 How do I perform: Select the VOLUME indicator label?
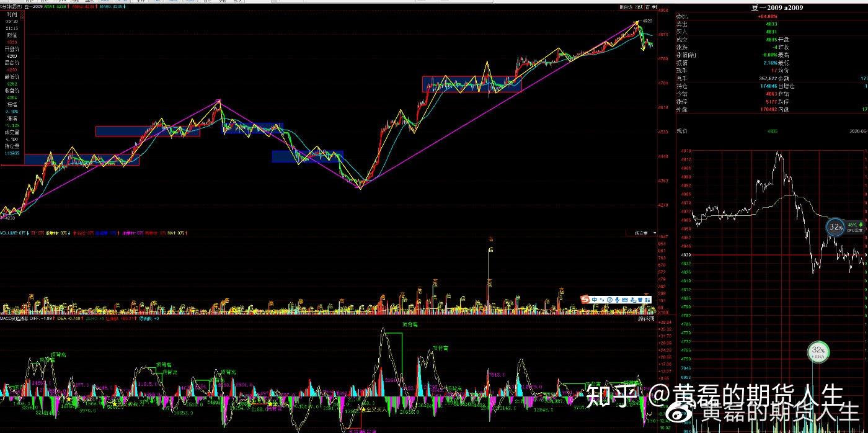click(x=9, y=233)
